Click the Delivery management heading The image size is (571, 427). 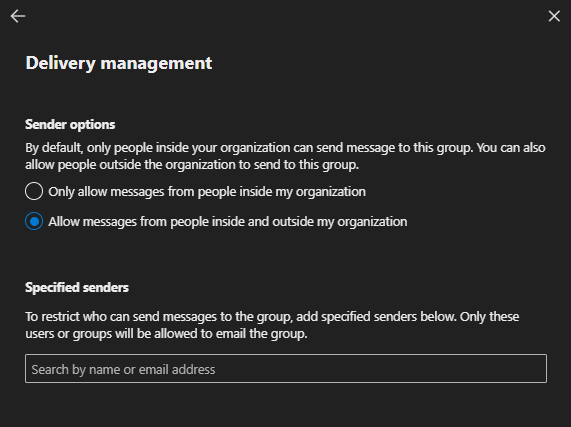tap(119, 63)
